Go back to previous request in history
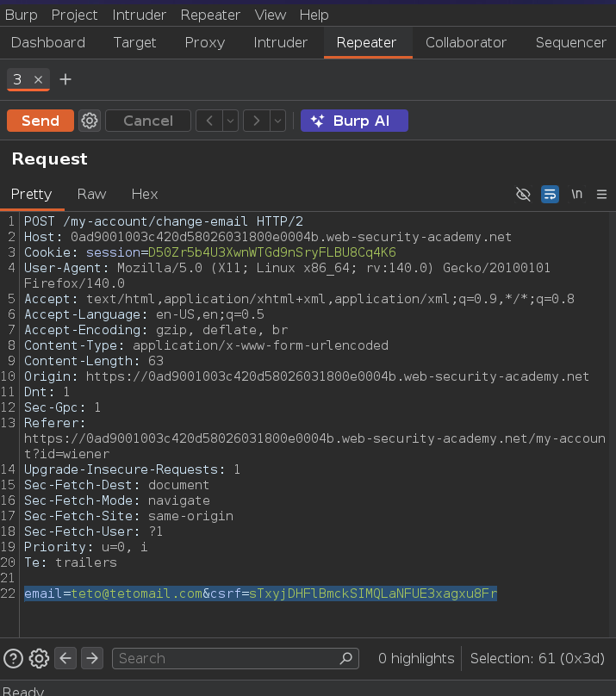Screen dimensions: 616x696 [x=209, y=121]
